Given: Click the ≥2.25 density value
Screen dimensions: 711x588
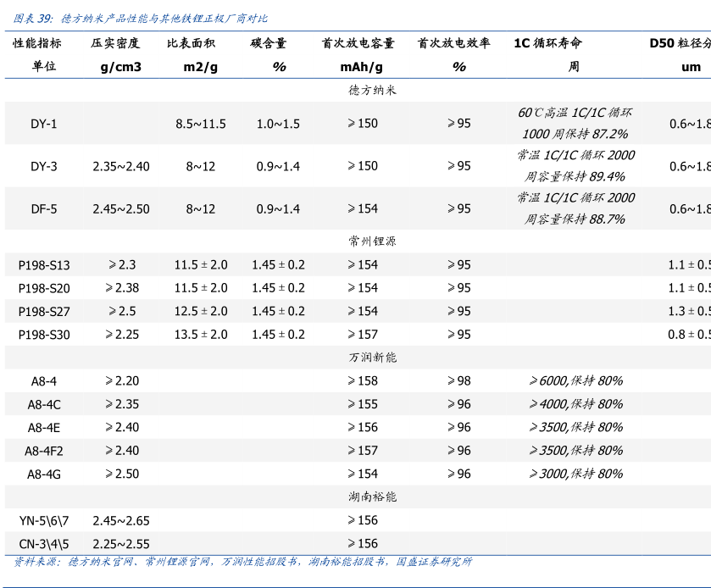Looking at the screenshot, I should coord(122,335).
